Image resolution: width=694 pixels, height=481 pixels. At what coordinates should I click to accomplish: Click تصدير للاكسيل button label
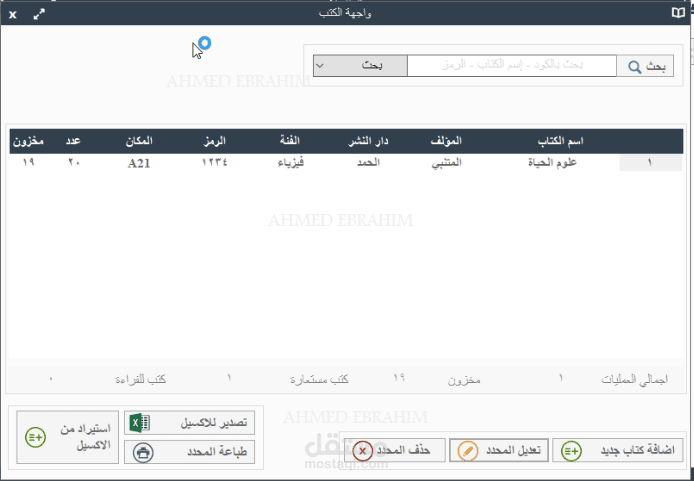click(x=213, y=423)
